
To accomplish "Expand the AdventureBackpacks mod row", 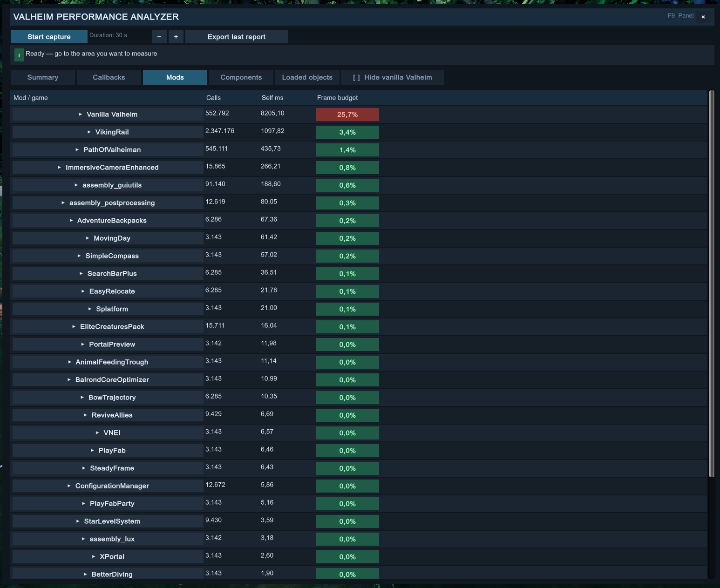I will click(x=108, y=221).
